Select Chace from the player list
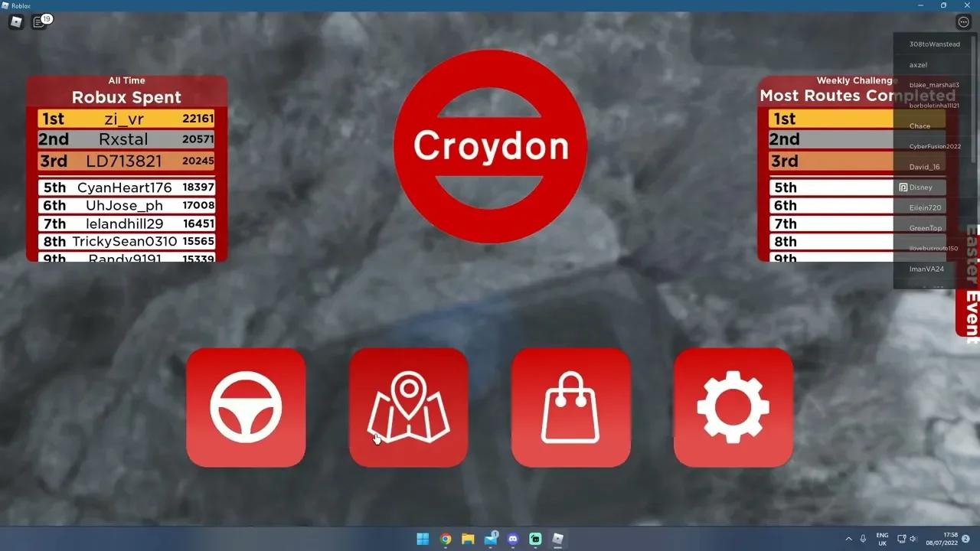 (920, 126)
